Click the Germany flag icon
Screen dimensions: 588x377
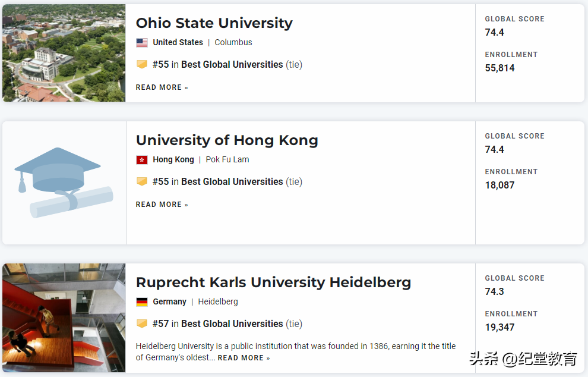pyautogui.click(x=142, y=302)
